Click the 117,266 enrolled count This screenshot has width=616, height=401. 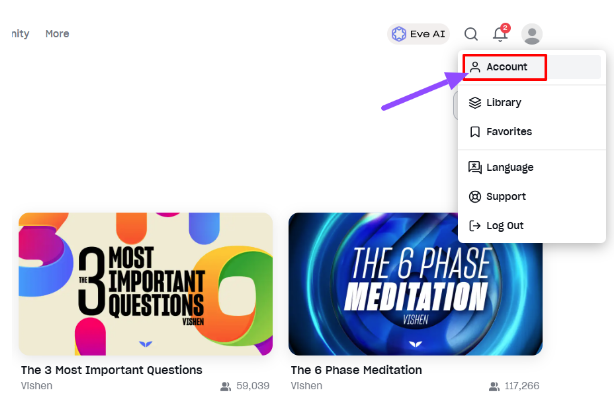(x=522, y=386)
